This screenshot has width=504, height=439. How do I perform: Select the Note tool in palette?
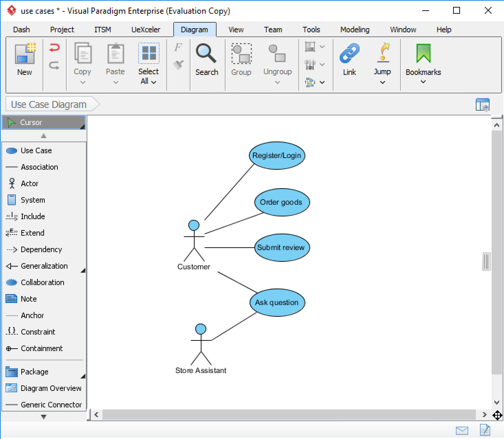28,299
